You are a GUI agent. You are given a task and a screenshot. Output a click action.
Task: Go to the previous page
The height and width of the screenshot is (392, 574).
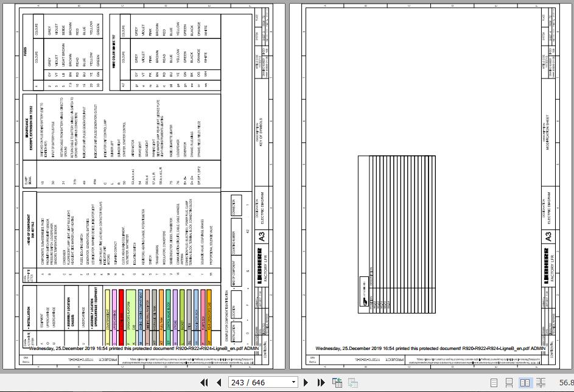pyautogui.click(x=219, y=382)
